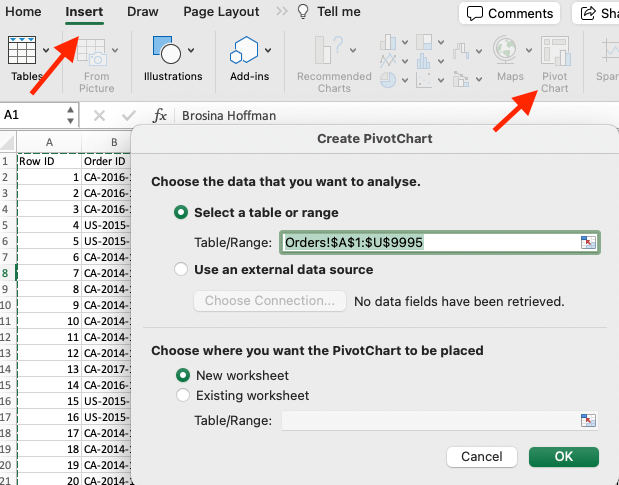Click the Maps globe icon
The image size is (619, 485).
[509, 53]
